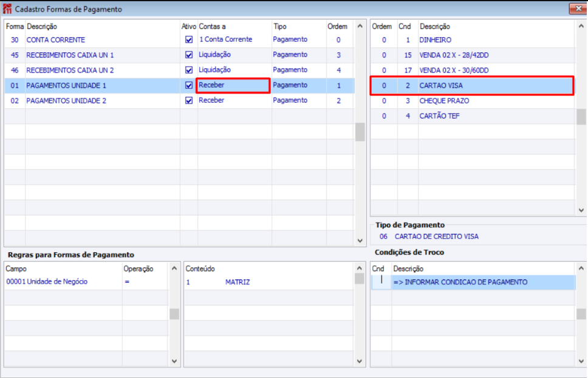588x378 pixels.
Task: Click scrollbar thumb of payment forms list
Action: pos(360,132)
